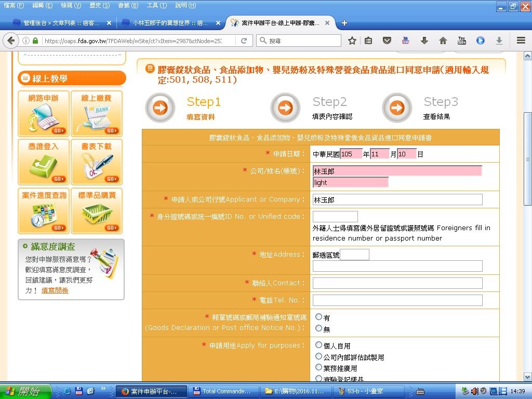Open Total Commander taskbar item
Viewport: 532px width, 399px height.
tap(224, 391)
